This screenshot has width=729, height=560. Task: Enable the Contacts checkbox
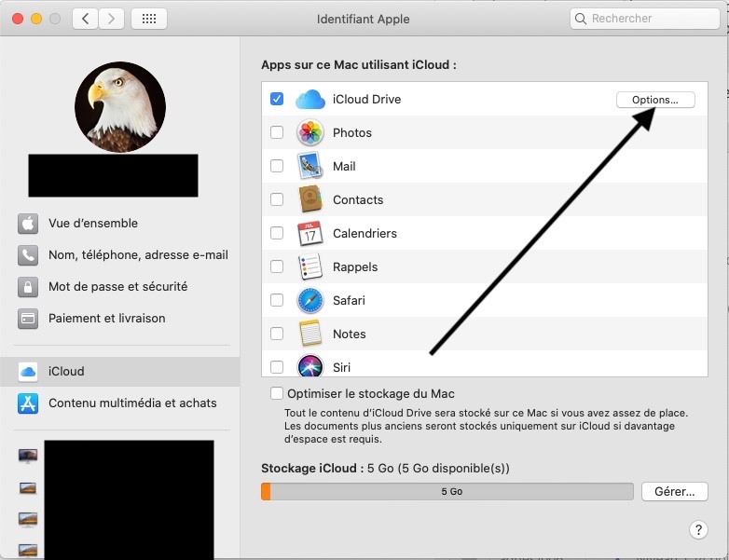click(277, 199)
